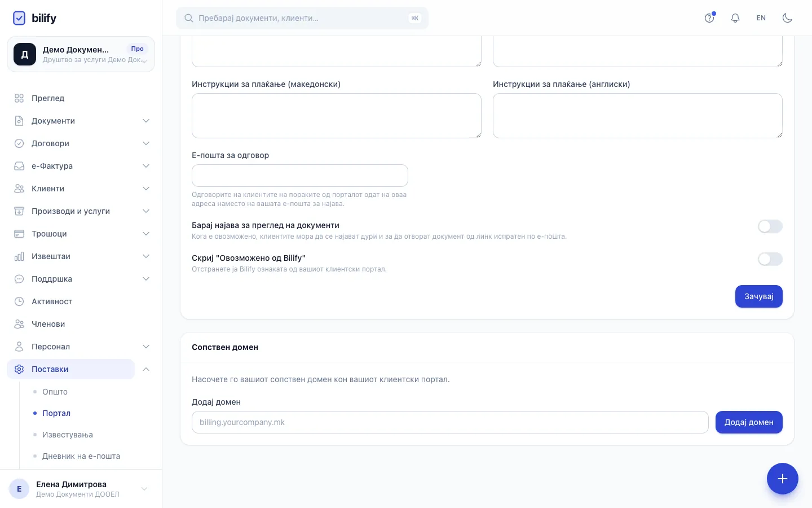Viewport: 812px width, 508px height.
Task: Open the Известувања settings submenu item
Action: pos(68,435)
